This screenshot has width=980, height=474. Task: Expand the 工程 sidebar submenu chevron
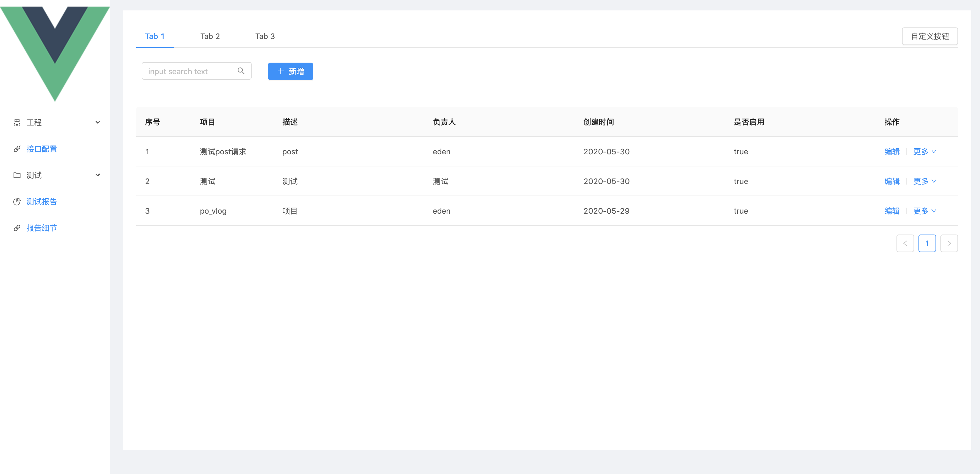coord(98,122)
